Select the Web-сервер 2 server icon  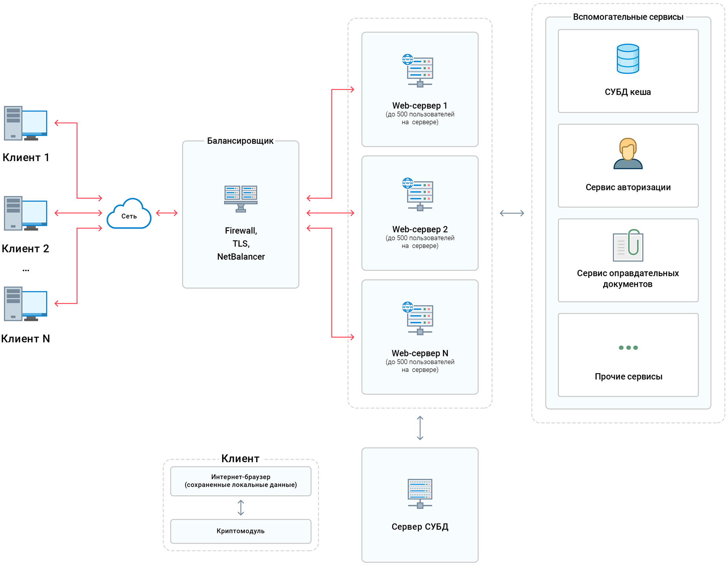[x=418, y=194]
